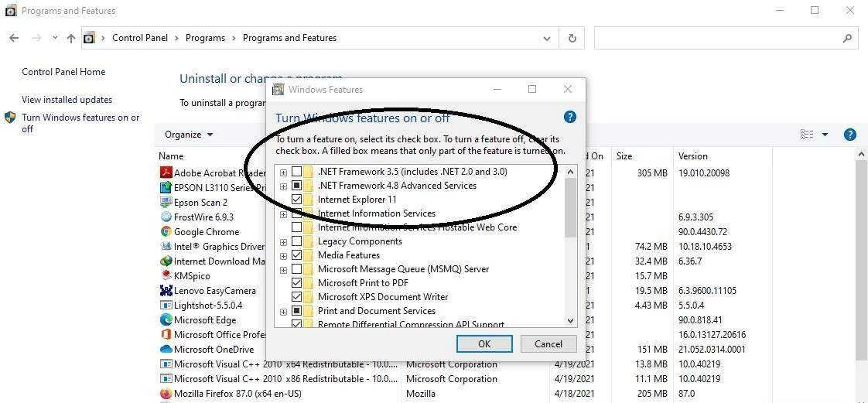
Task: Select the Internet Download Manager icon
Action: point(166,261)
